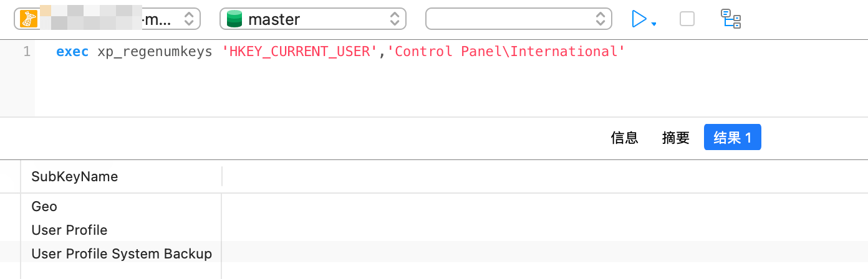Click the 'HKEY_CURRENT_USER' string in editor
Viewport: 868px width, 279px height.
(300, 52)
